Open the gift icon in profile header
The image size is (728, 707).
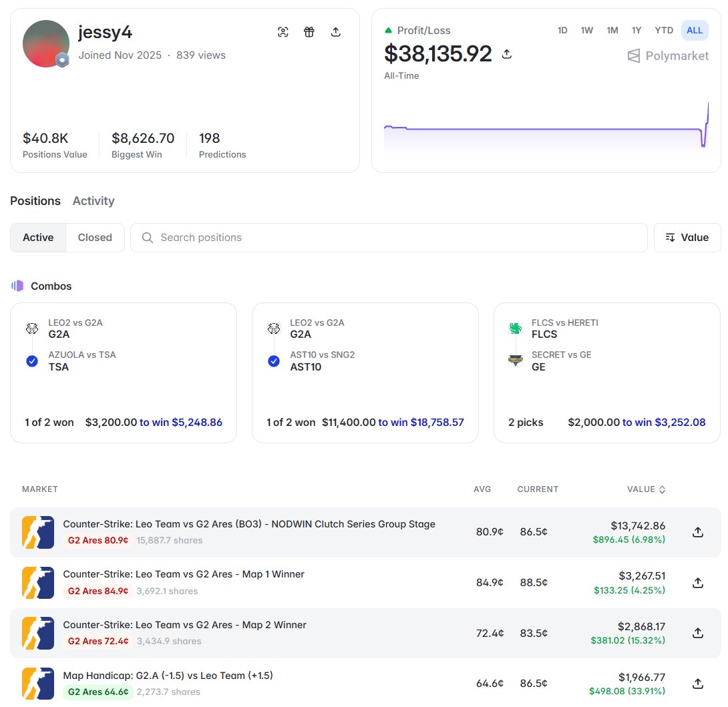(309, 31)
